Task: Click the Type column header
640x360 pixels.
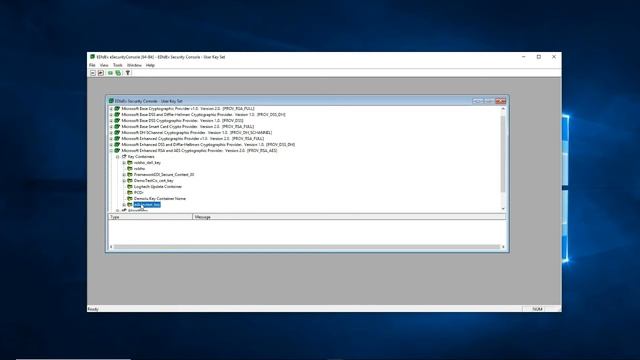Action: pyautogui.click(x=150, y=217)
